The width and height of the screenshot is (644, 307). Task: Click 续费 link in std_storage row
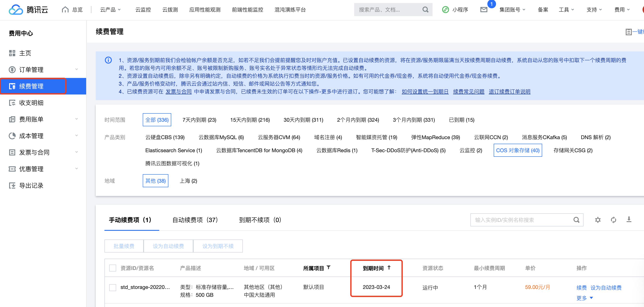pos(582,287)
